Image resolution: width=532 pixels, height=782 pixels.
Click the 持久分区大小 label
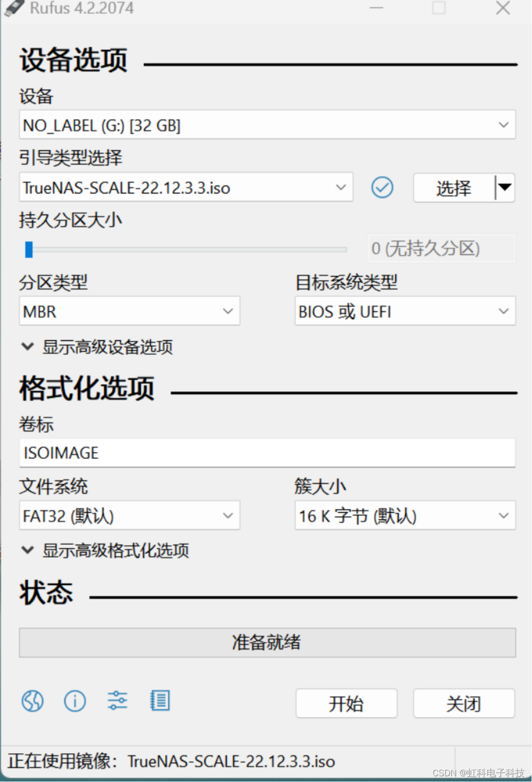[x=71, y=220]
